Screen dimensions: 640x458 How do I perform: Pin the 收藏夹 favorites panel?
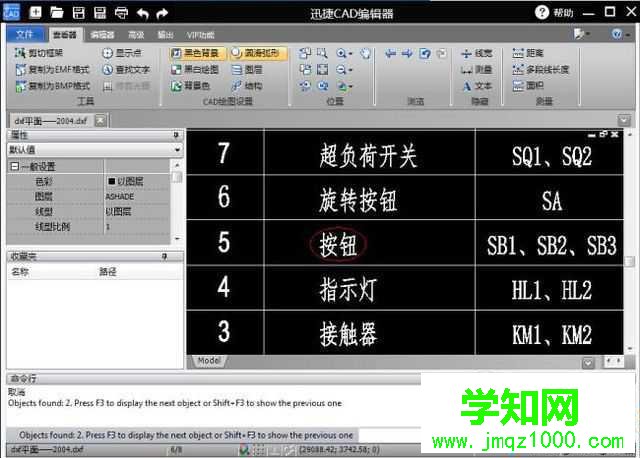164,256
